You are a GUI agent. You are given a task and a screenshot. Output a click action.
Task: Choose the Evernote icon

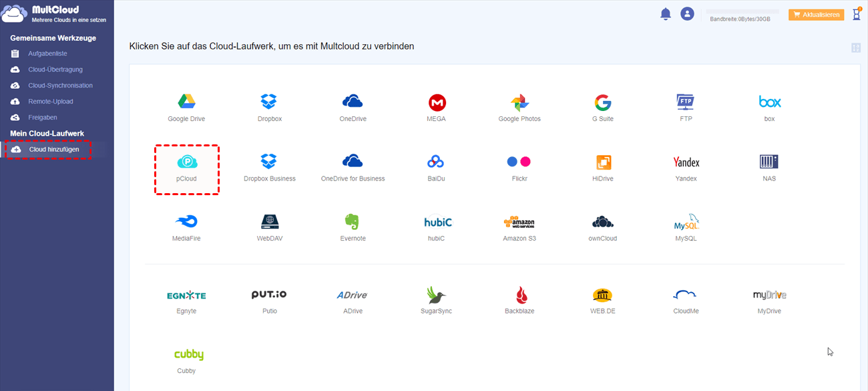pos(353,221)
